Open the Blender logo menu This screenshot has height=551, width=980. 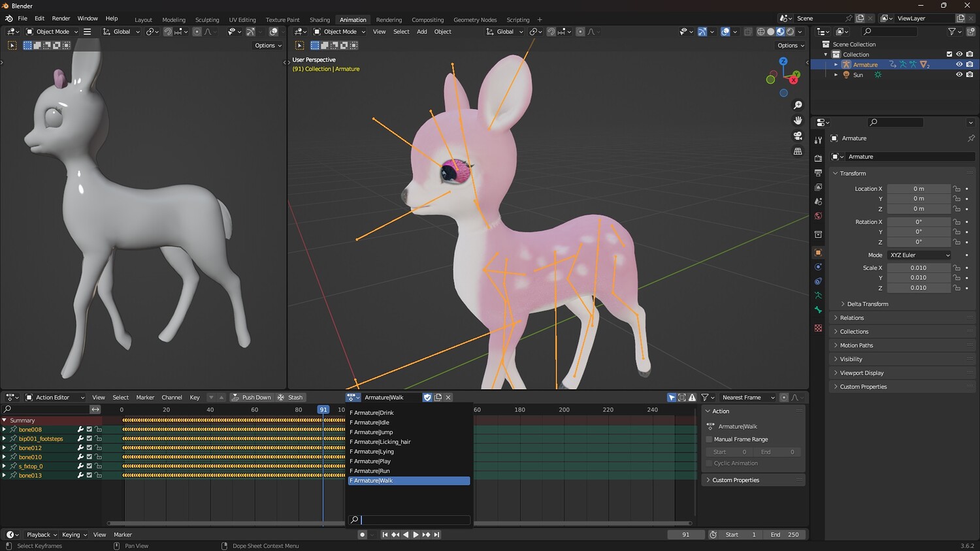point(9,18)
